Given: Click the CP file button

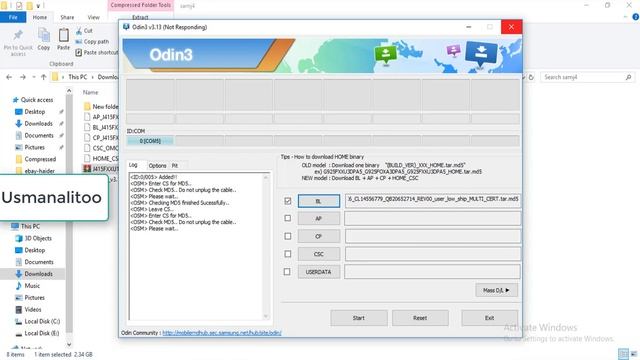Looking at the screenshot, I should tap(319, 236).
